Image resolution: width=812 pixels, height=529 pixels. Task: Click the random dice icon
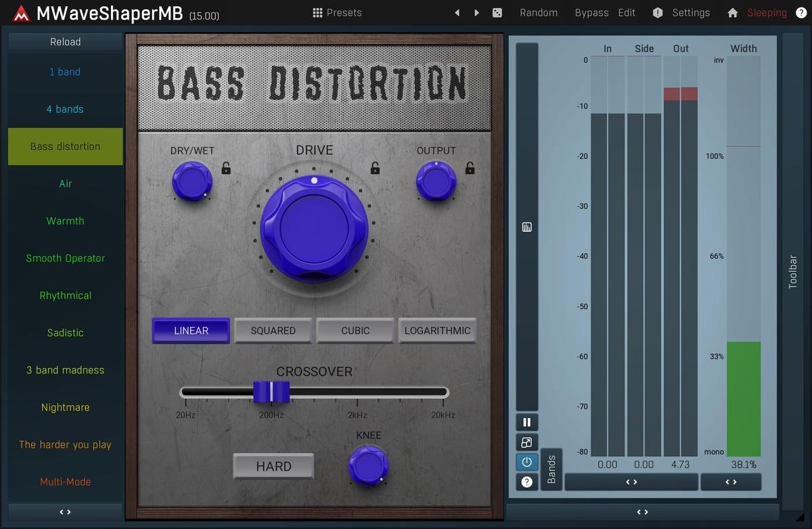click(x=497, y=13)
